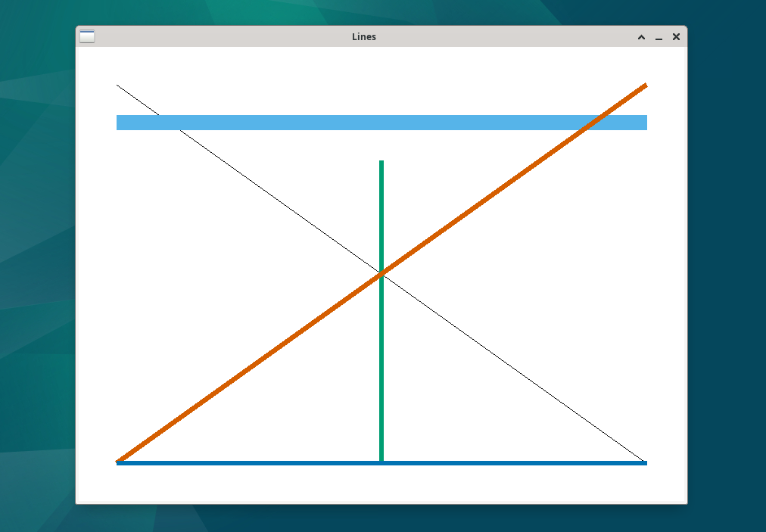This screenshot has width=766, height=532.
Task: Shade the window using the chevron button
Action: [641, 36]
